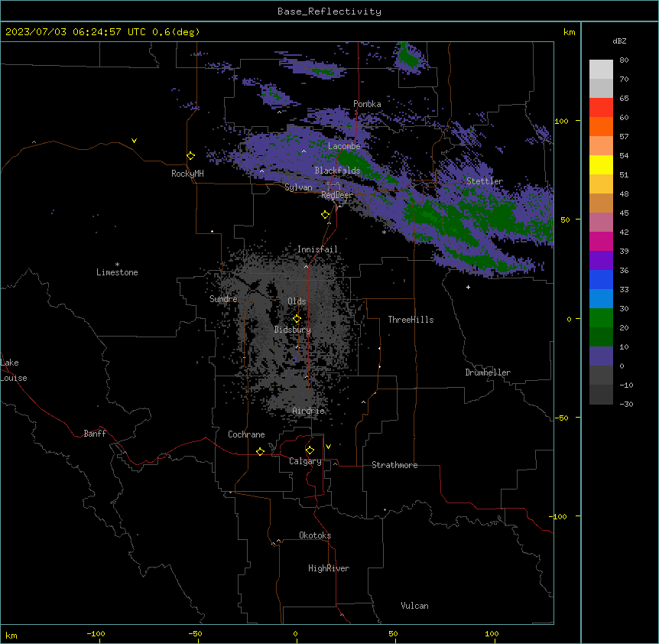
Task: Click the Strathmore label
Action: pos(394,465)
